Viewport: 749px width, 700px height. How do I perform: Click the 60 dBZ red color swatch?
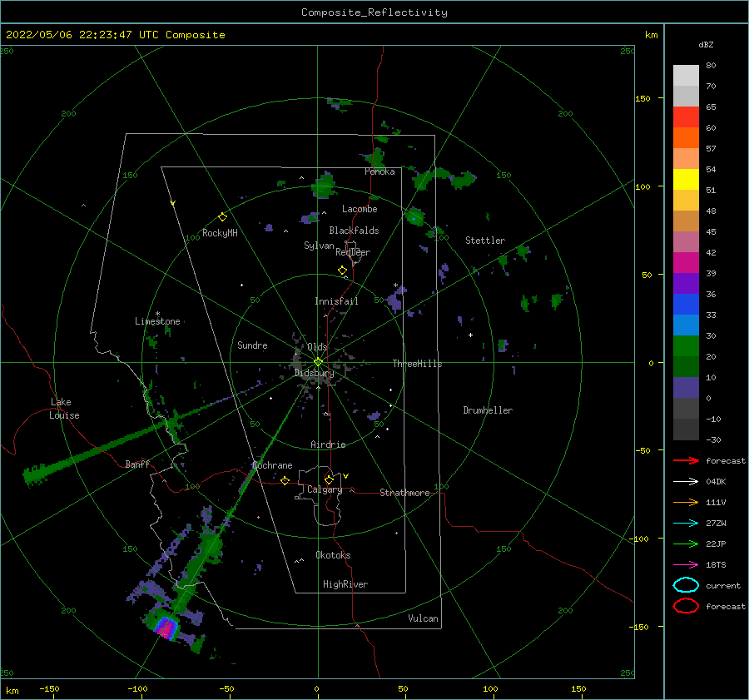pyautogui.click(x=686, y=117)
